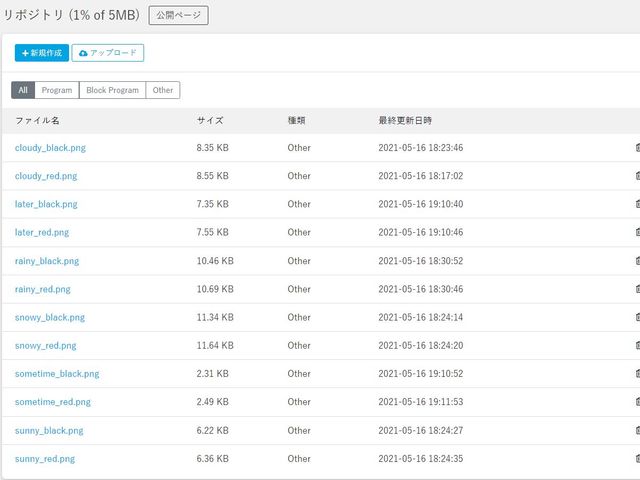The height and width of the screenshot is (480, 640).
Task: Remove later_black.png via trash icon
Action: click(x=637, y=204)
